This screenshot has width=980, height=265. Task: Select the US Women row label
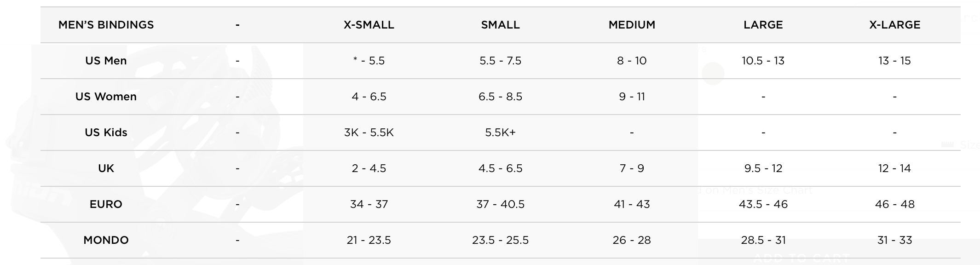106,97
